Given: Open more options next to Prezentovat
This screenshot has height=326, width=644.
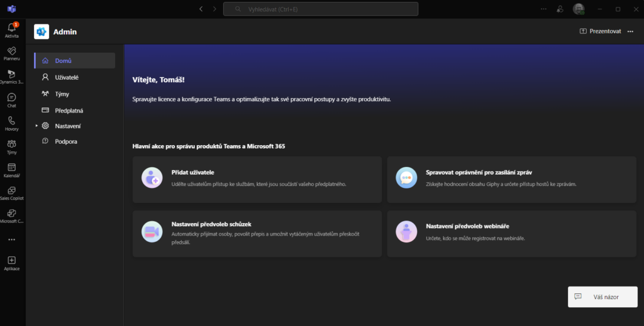Looking at the screenshot, I should (630, 31).
